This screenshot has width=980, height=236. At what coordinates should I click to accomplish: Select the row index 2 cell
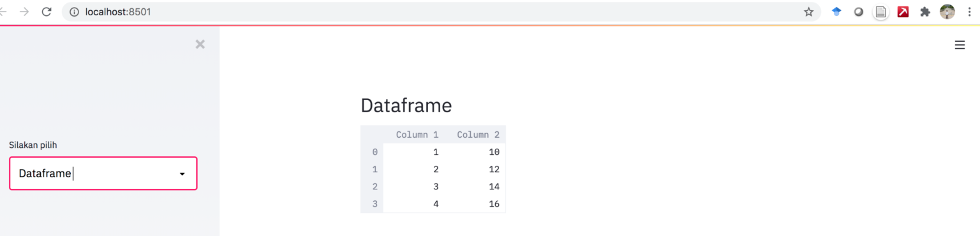point(372,187)
